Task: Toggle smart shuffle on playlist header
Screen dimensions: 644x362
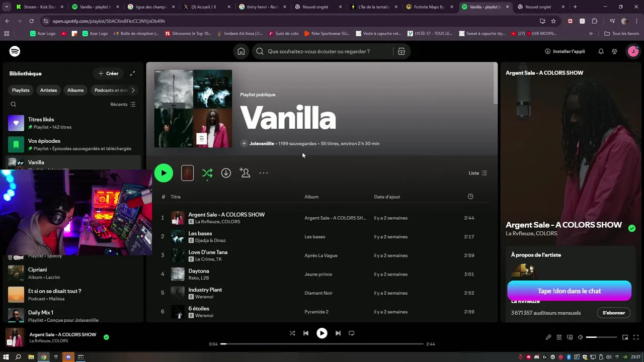Action: tap(207, 173)
